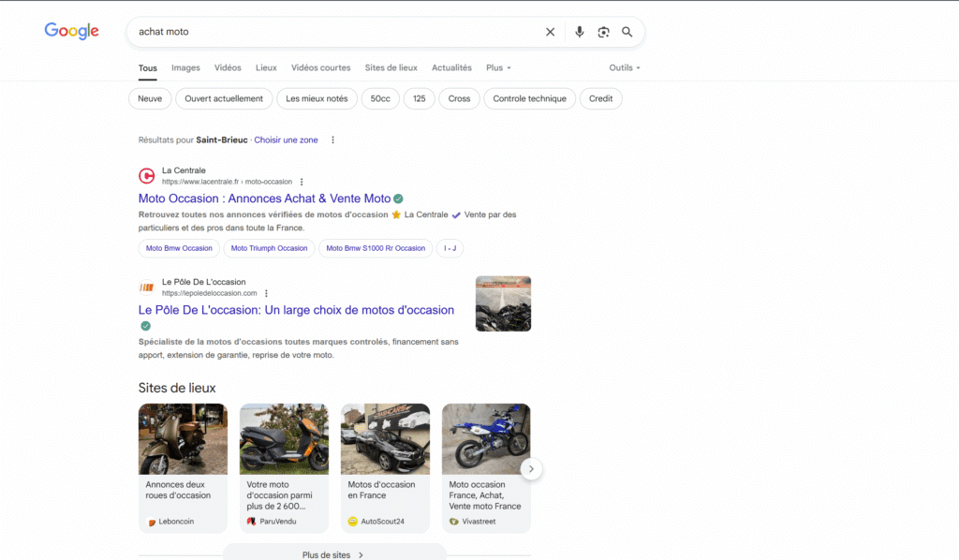Advance Sites de lieux carousel with arrow
The width and height of the screenshot is (959, 560).
[531, 469]
